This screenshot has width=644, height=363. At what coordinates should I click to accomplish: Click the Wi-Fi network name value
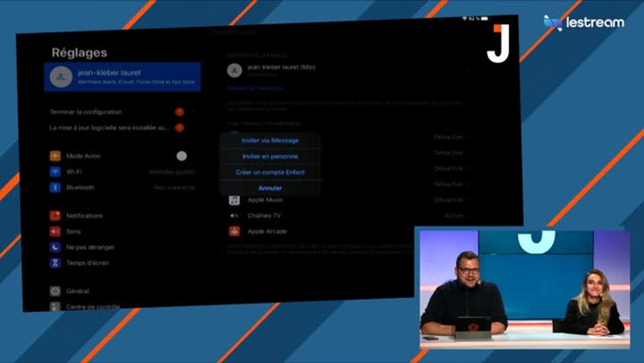(x=172, y=172)
